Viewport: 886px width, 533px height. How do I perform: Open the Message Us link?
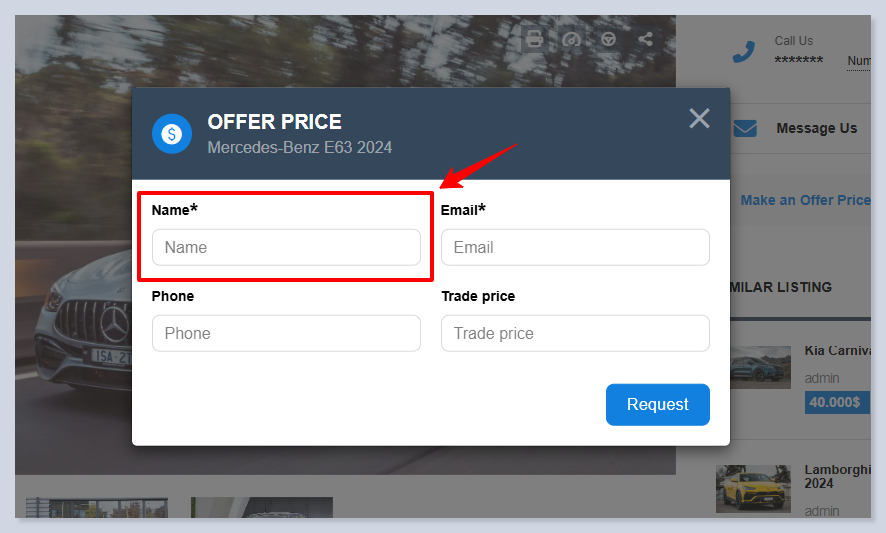[x=816, y=128]
